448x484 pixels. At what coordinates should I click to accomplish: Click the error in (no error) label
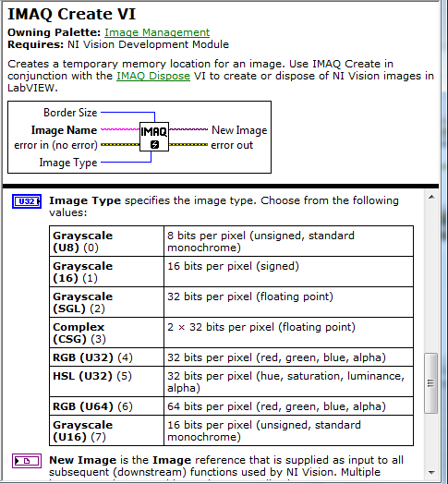click(x=55, y=145)
